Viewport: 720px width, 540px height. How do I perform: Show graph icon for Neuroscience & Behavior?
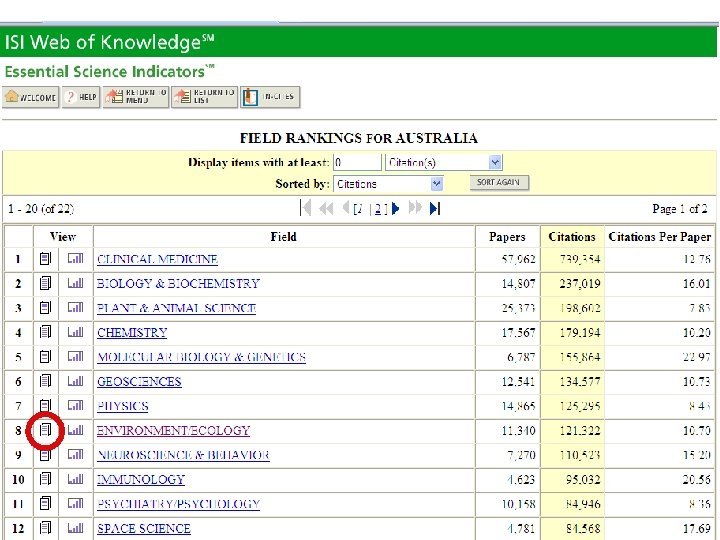(75, 455)
